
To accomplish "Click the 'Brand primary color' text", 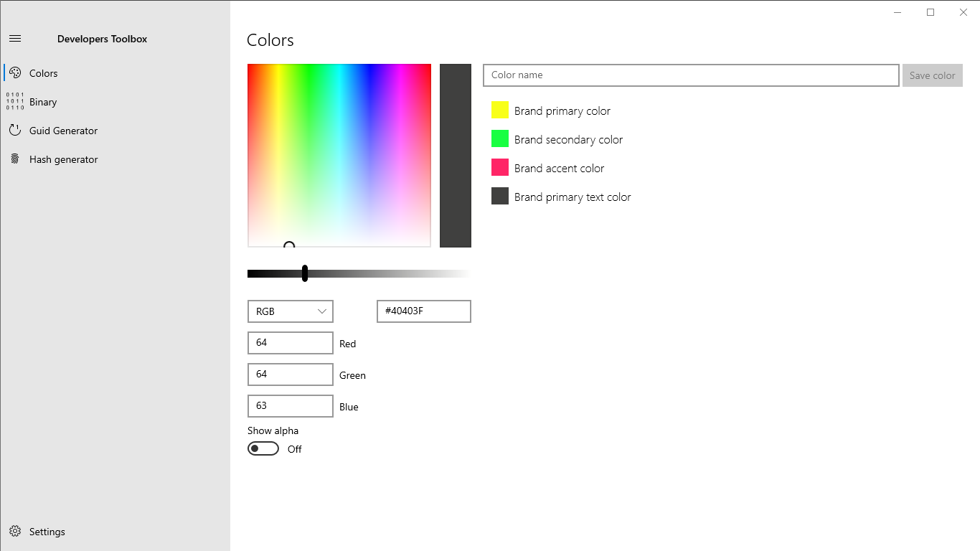I will point(562,111).
